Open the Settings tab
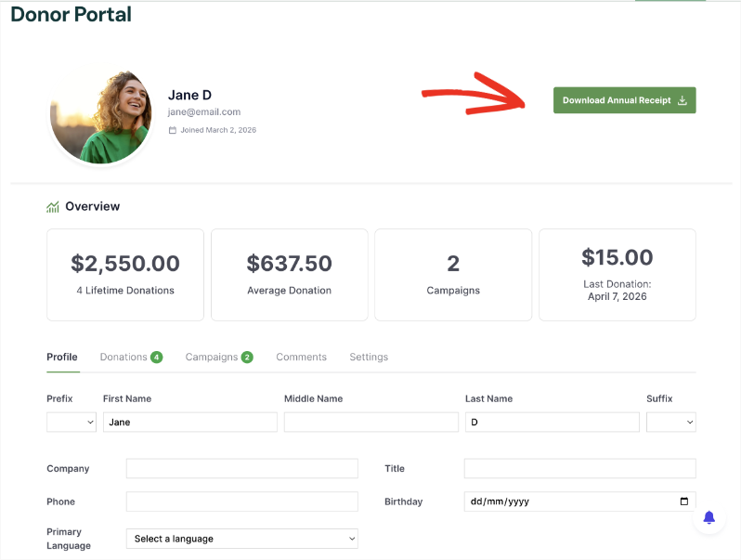741x560 pixels. [369, 357]
